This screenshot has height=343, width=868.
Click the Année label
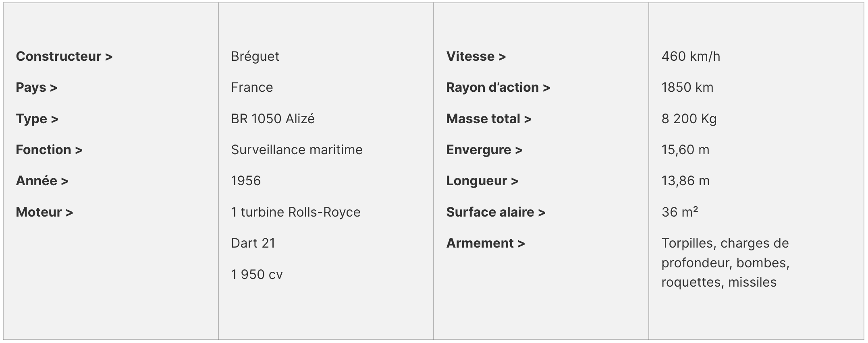click(42, 181)
